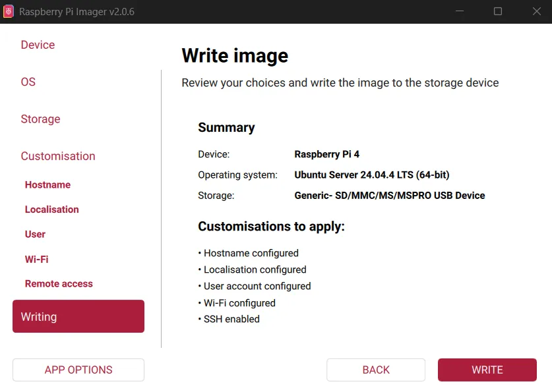This screenshot has height=392, width=552.
Task: Go to Wi-Fi settings in sidebar
Action: pos(36,260)
